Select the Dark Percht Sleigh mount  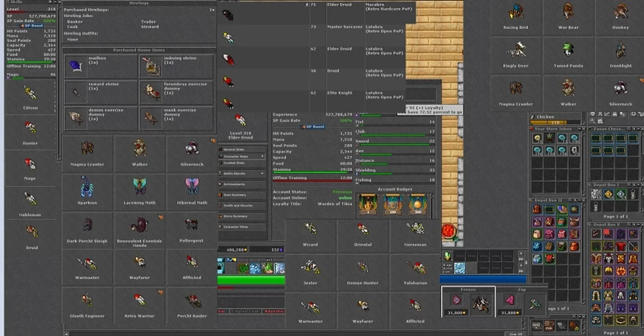[87, 230]
